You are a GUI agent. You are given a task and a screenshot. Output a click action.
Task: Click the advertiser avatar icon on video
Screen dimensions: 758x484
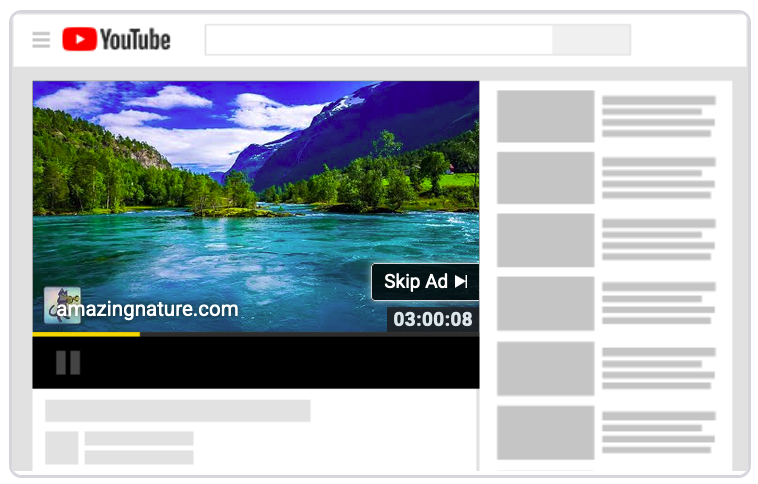62,305
